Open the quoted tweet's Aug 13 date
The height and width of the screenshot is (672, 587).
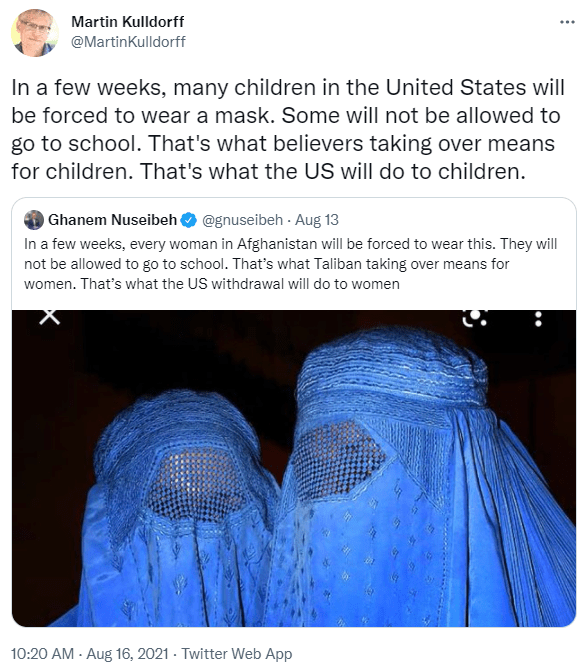(x=317, y=220)
